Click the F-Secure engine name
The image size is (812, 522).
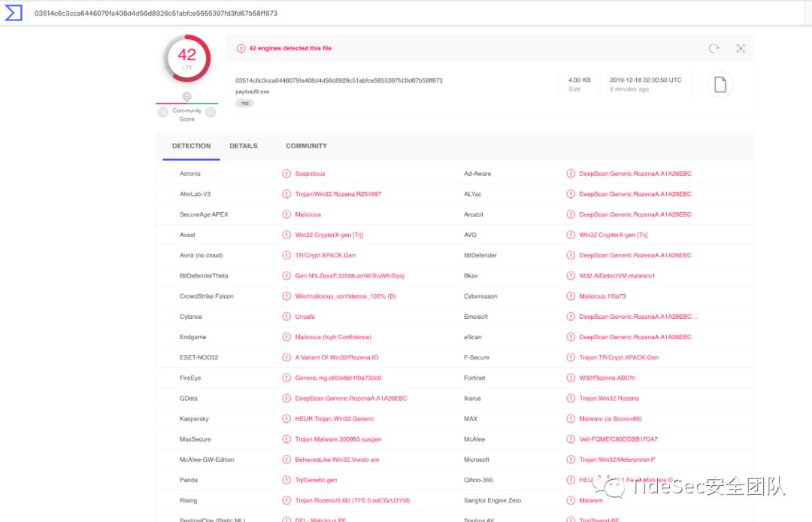[x=477, y=357]
